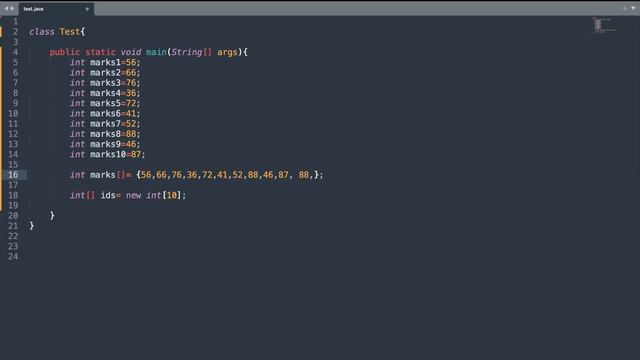The width and height of the screenshot is (640, 360).
Task: Click 'public' keyword on line 4
Action: point(65,52)
